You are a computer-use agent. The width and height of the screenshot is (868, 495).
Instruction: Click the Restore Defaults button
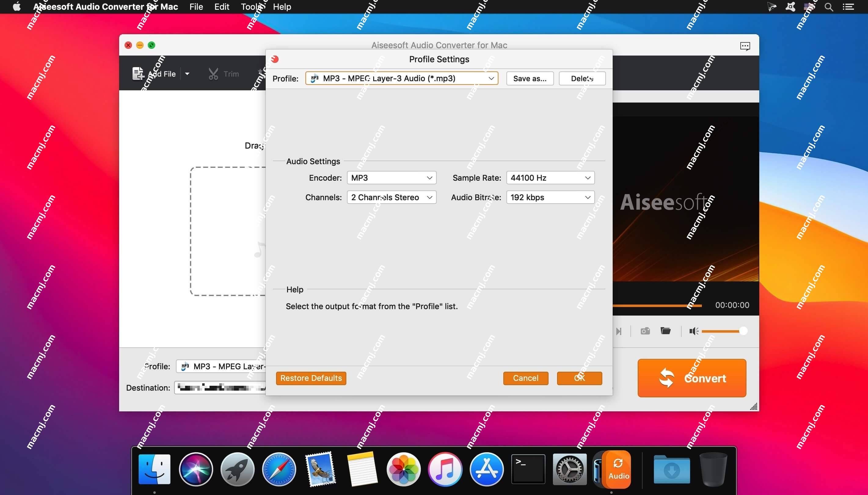(311, 378)
